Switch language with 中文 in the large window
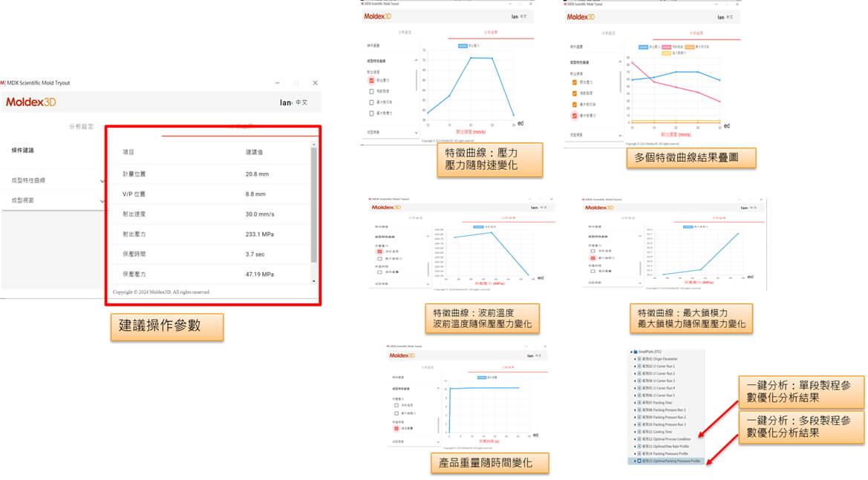This screenshot has width=868, height=480. [301, 103]
